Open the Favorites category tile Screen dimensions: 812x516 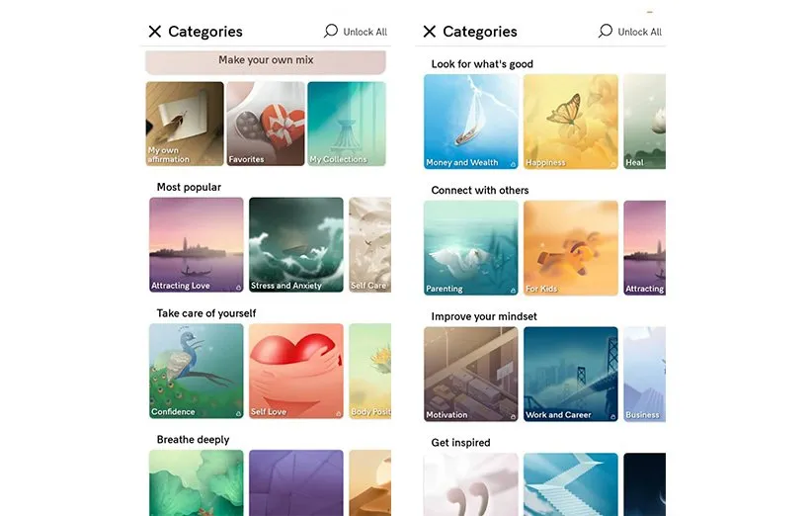point(266,124)
